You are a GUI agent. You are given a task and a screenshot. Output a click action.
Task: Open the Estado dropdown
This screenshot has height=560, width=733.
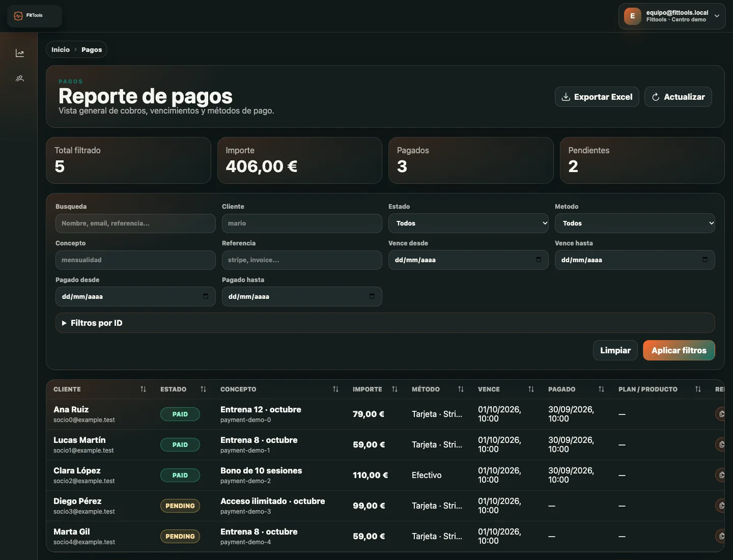pyautogui.click(x=468, y=223)
